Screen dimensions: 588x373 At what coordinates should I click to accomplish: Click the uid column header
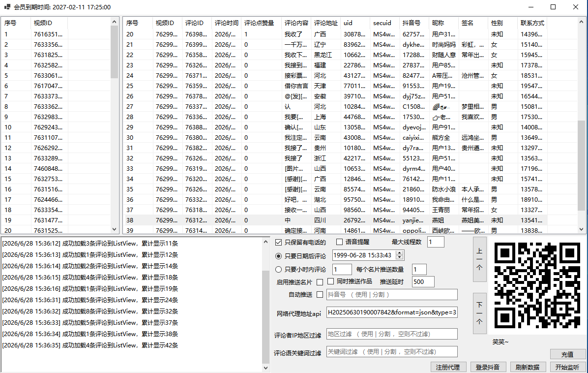[355, 23]
